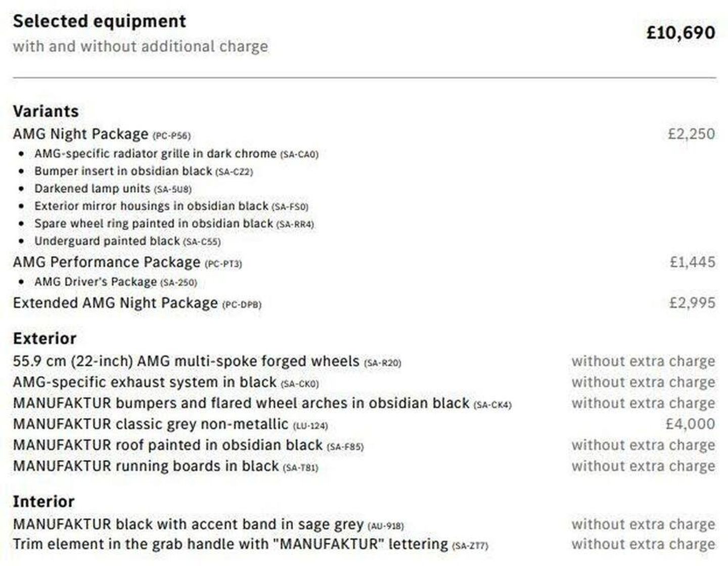Select AMG-specific radiator grille in dark chrome
The image size is (728, 566).
point(156,154)
